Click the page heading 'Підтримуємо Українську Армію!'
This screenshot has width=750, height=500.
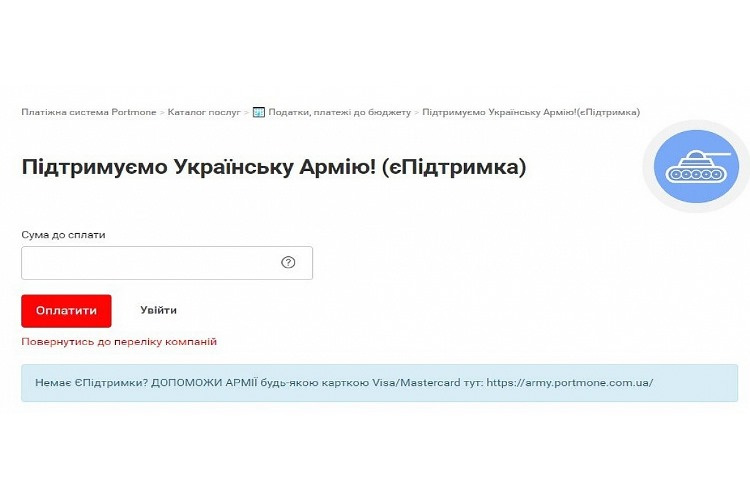click(x=198, y=167)
